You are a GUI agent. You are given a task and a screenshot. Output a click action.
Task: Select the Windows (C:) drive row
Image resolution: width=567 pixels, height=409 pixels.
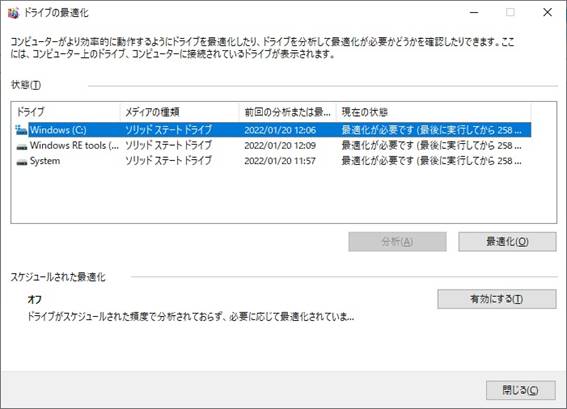click(273, 130)
